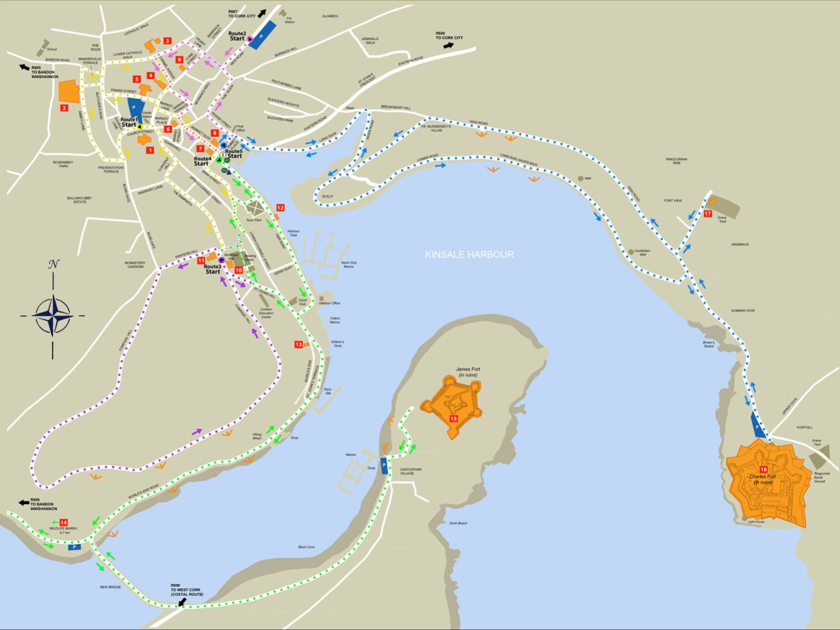Click marker 15 inside James Fort
The width and height of the screenshot is (840, 630).
(x=453, y=419)
